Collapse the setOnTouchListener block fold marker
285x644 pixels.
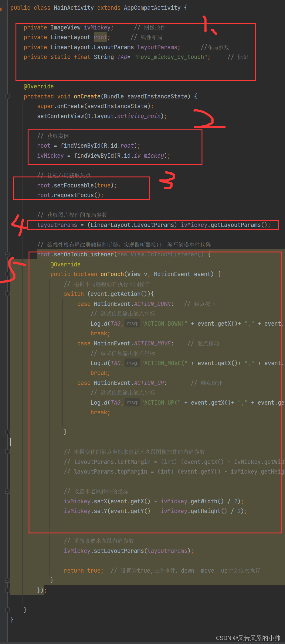click(x=8, y=255)
